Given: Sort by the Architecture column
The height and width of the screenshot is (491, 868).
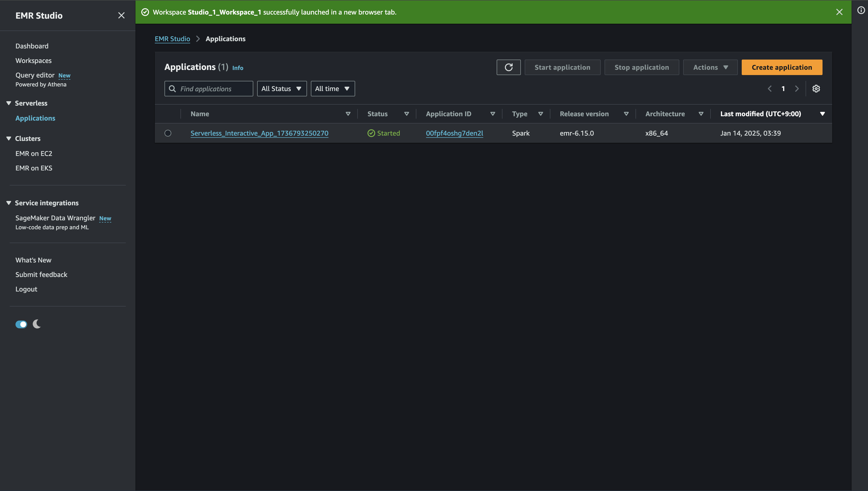Looking at the screenshot, I should [701, 114].
